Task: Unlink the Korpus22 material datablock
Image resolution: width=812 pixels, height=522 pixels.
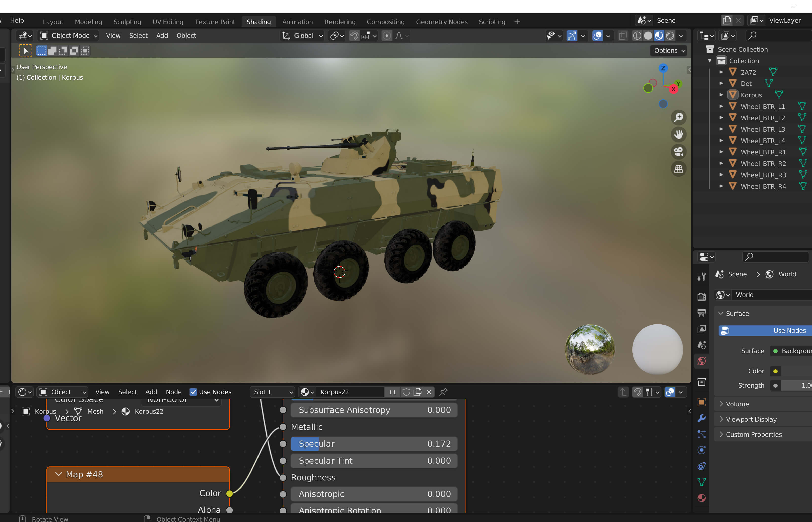Action: [x=429, y=392]
